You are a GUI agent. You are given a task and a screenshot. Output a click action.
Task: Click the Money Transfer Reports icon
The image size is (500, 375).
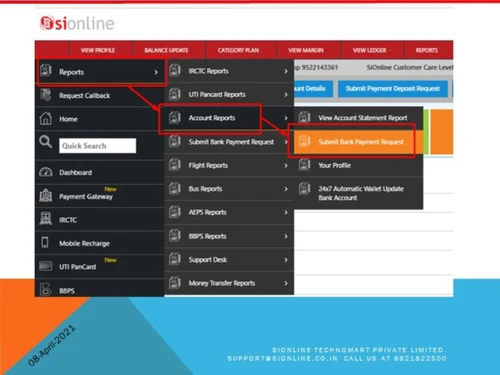click(x=175, y=283)
